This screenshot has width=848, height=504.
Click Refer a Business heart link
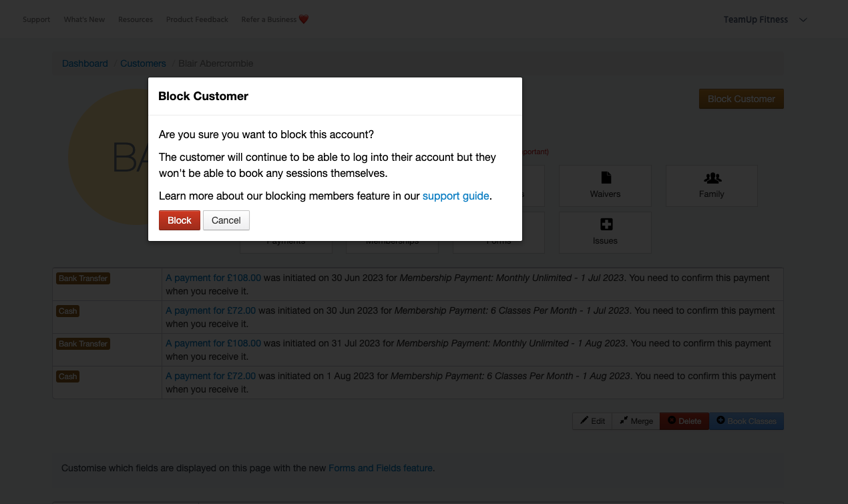coord(274,20)
